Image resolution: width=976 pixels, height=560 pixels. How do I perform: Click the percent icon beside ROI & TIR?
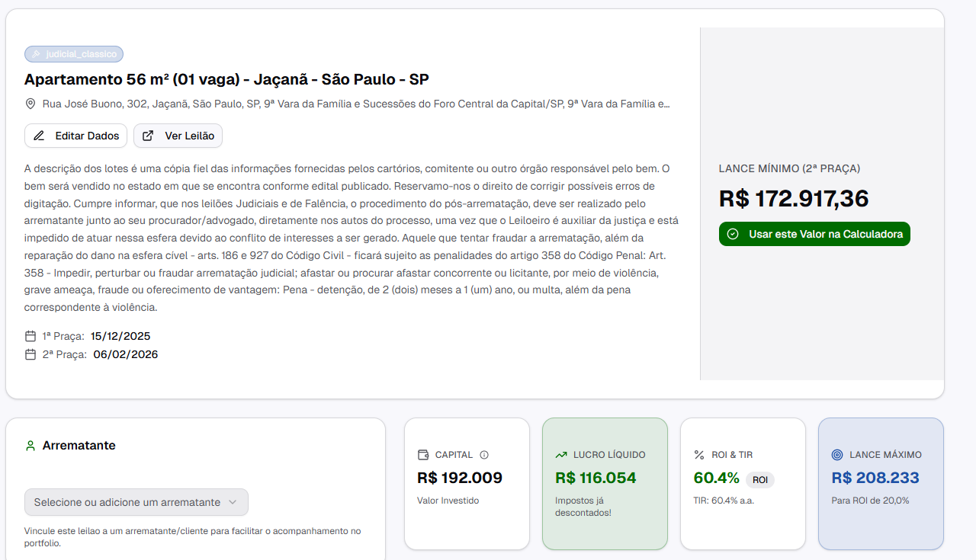pyautogui.click(x=699, y=455)
